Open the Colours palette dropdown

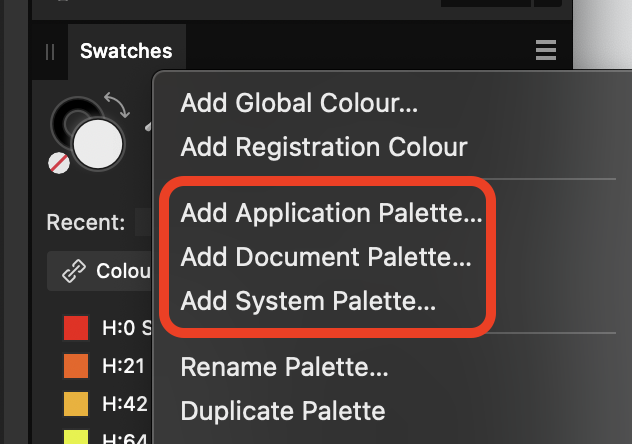point(122,271)
